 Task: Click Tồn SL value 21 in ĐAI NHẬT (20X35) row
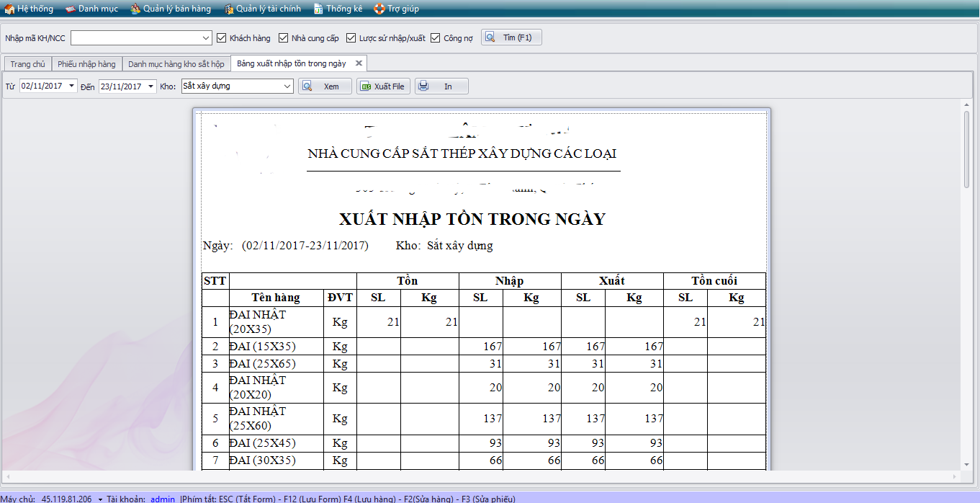(393, 322)
